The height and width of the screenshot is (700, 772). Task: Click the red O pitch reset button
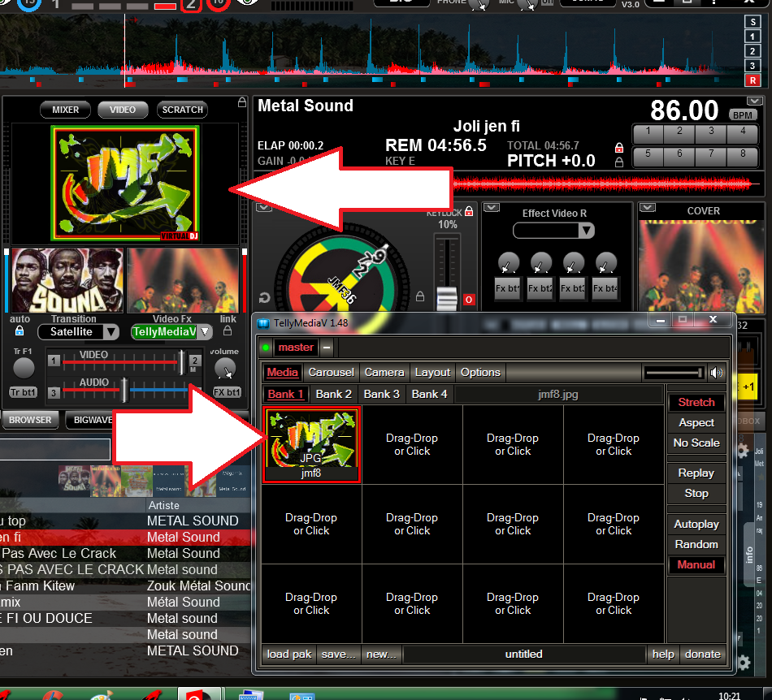click(x=469, y=300)
